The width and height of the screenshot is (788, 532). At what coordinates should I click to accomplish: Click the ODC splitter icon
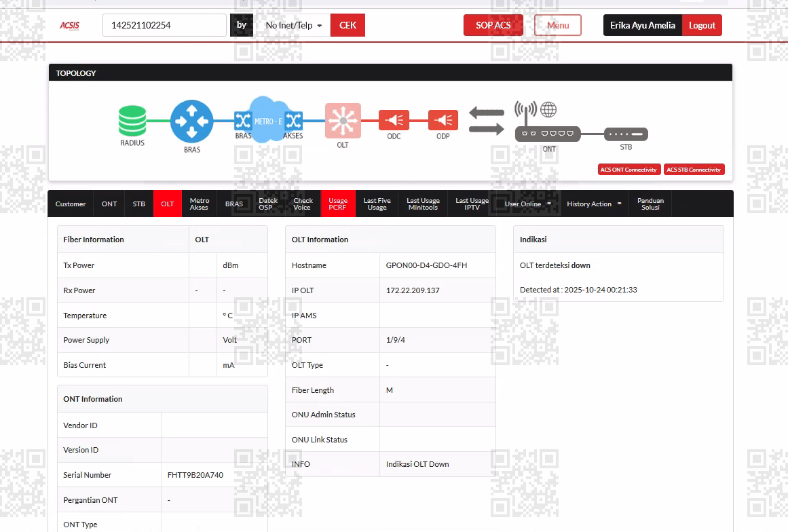(x=394, y=120)
